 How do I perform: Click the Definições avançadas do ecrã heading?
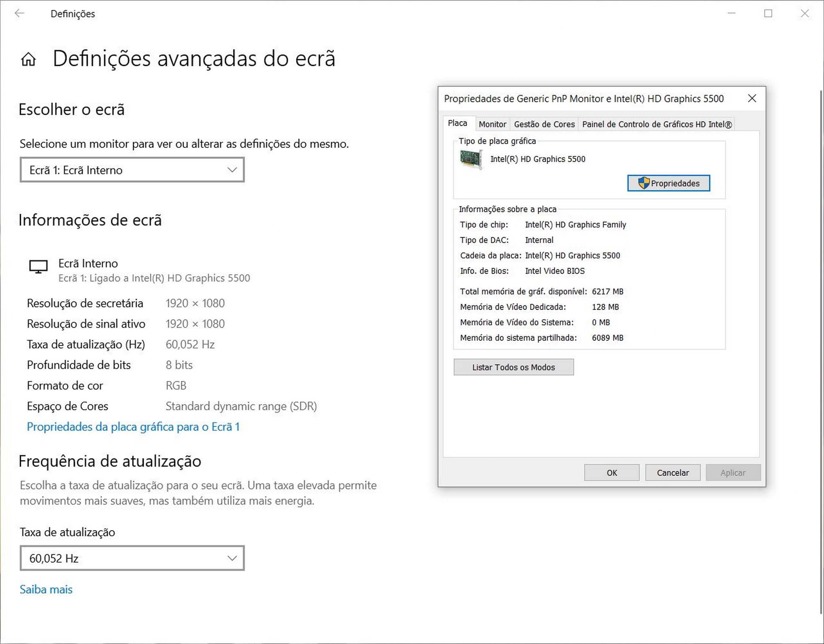click(x=194, y=58)
